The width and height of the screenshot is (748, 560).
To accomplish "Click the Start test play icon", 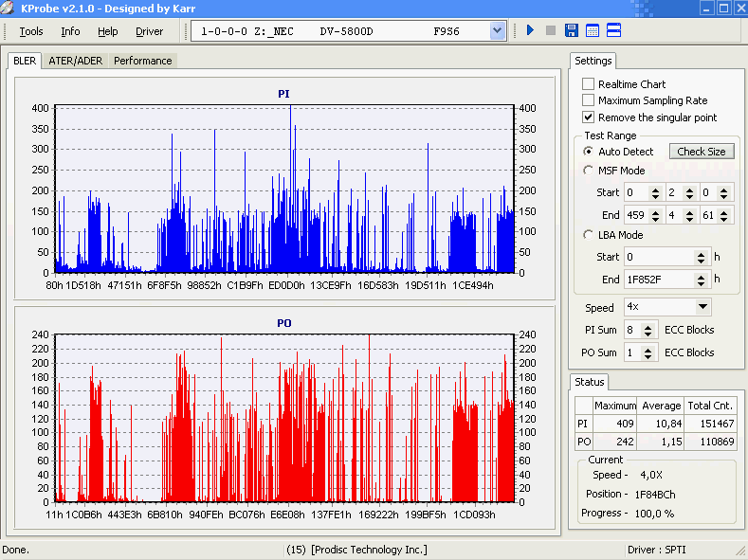I will [x=531, y=31].
